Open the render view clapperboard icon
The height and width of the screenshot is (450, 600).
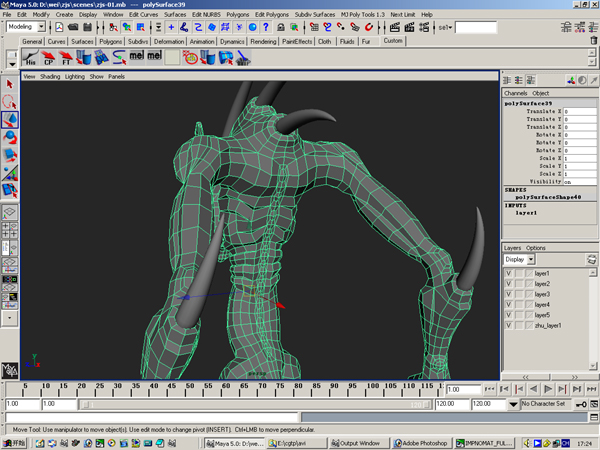click(395, 27)
